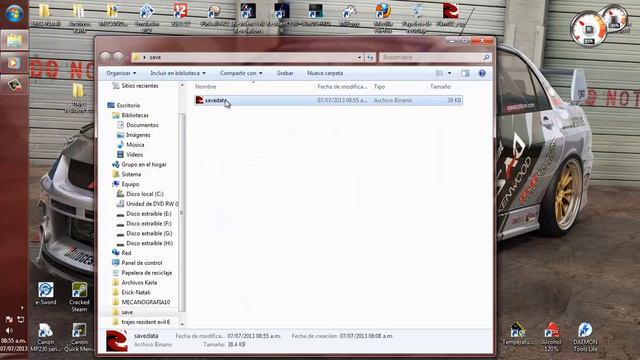Open the Archivos Karla folder
This screenshot has height=360, width=640.
[135, 282]
